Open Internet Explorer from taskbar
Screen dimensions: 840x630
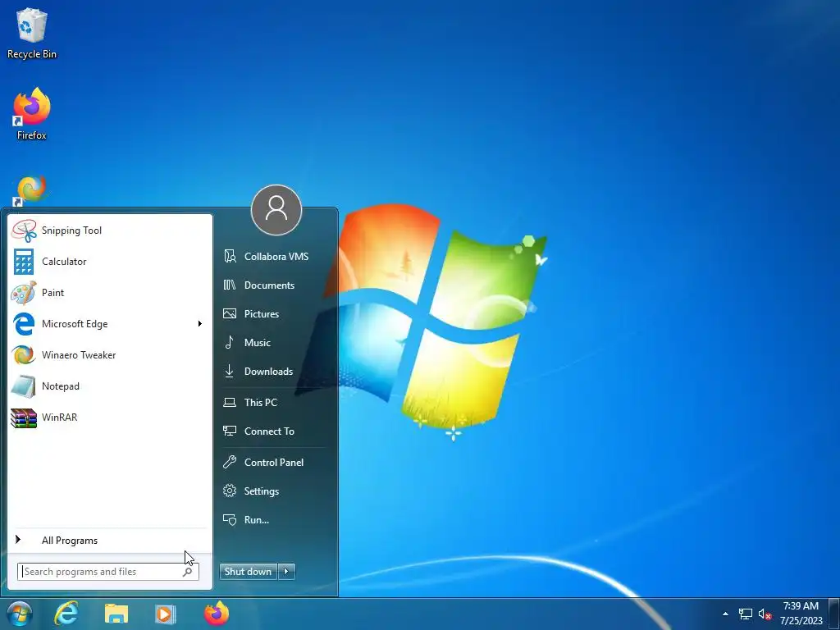pos(66,614)
